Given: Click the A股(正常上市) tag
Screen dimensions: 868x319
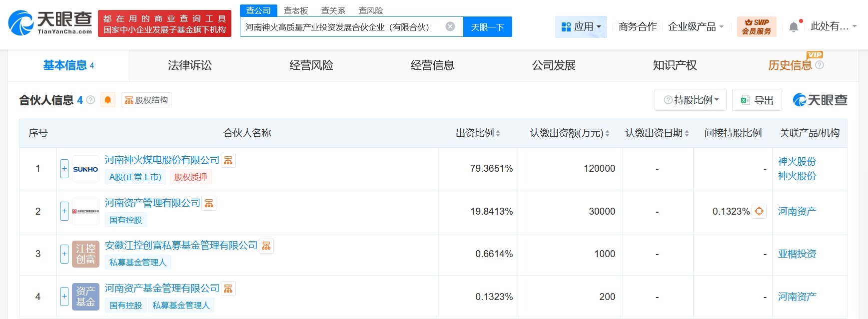Looking at the screenshot, I should [135, 177].
